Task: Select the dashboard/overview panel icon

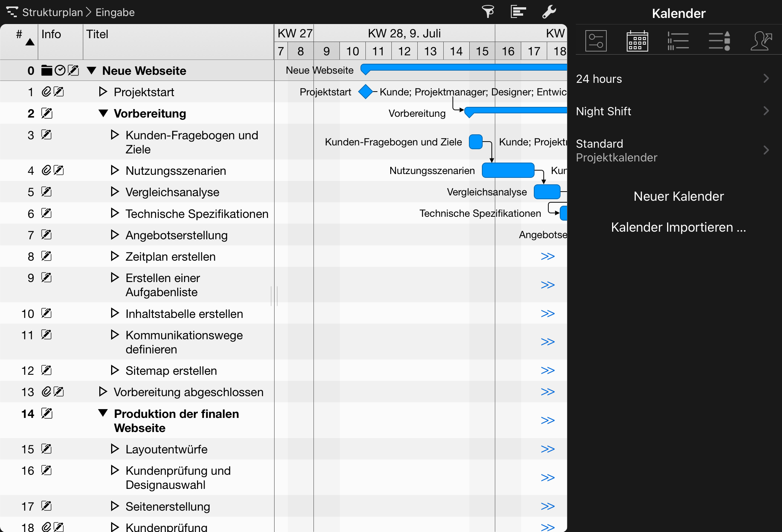Action: pyautogui.click(x=596, y=42)
